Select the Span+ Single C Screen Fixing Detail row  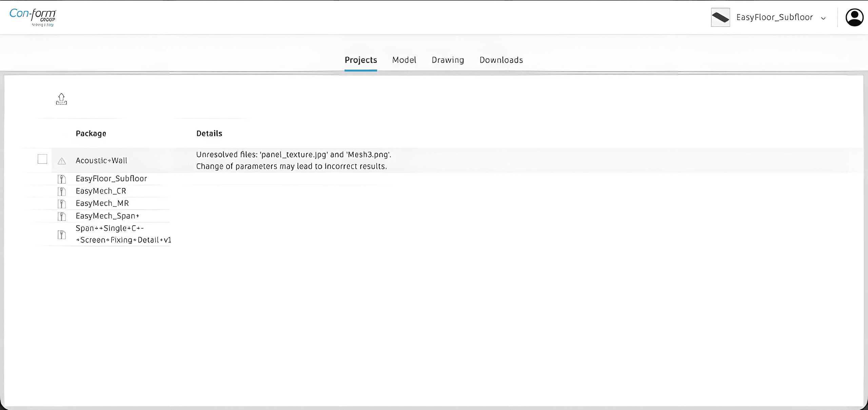[x=123, y=234]
